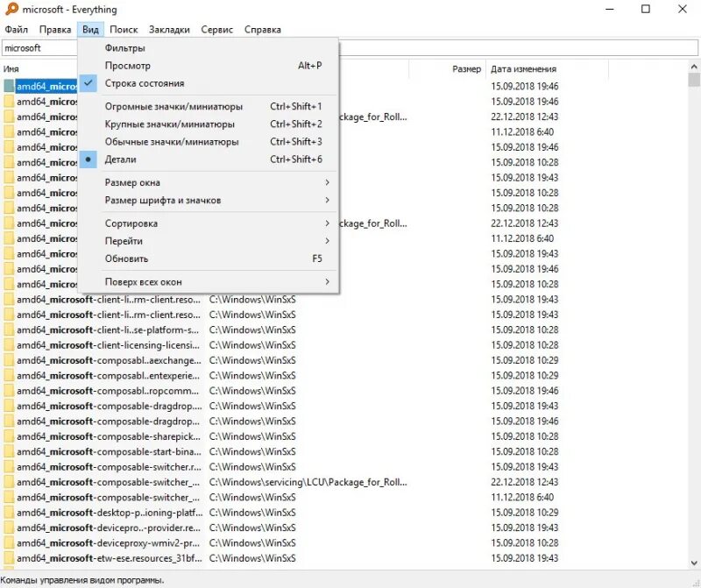Click folder icon of amd64_microsoft-deviceproxy-wmiv2-pr... row
This screenshot has width=701, height=588.
pos(9,542)
